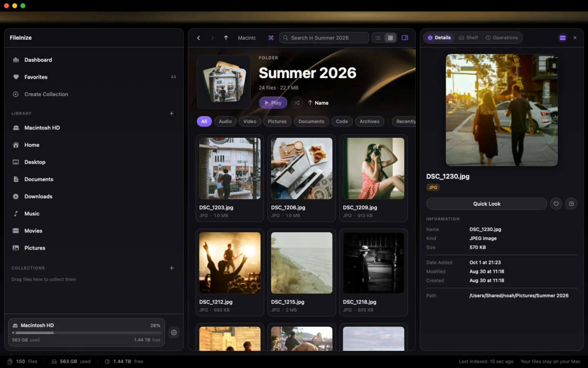Image resolution: width=588 pixels, height=368 pixels.
Task: Navigate up to the parent folder
Action: [x=226, y=38]
